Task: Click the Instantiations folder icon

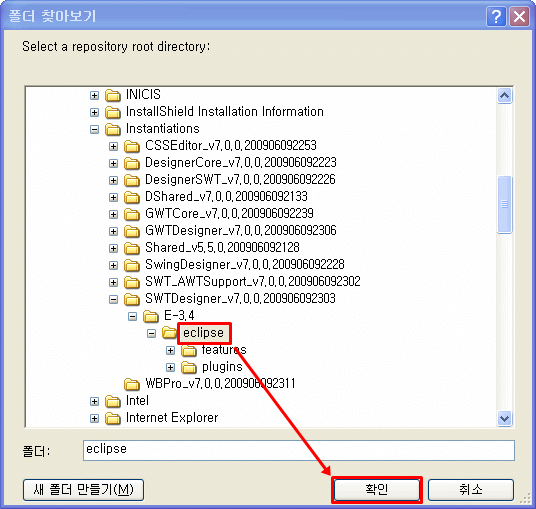Action: pos(112,129)
